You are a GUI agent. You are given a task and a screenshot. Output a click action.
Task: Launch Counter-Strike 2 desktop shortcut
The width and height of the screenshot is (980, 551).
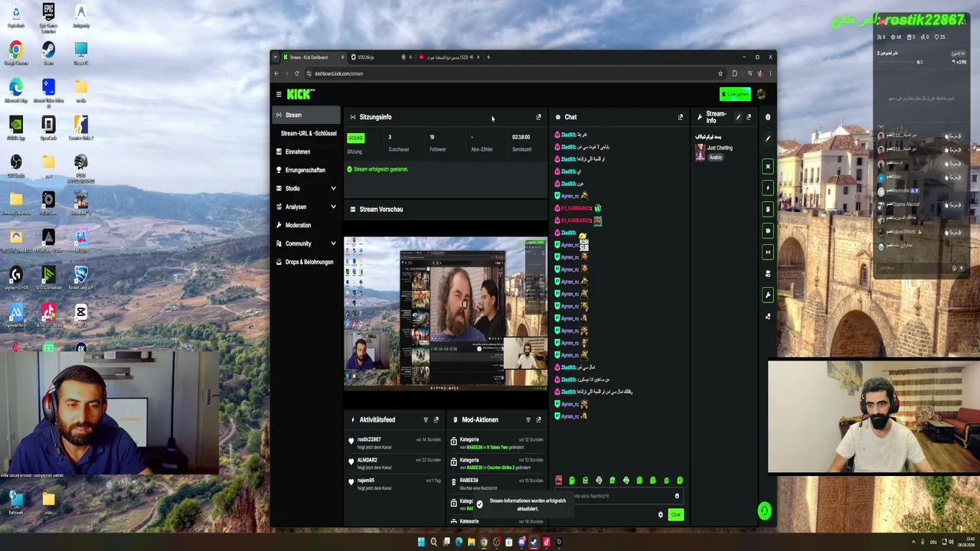click(81, 128)
